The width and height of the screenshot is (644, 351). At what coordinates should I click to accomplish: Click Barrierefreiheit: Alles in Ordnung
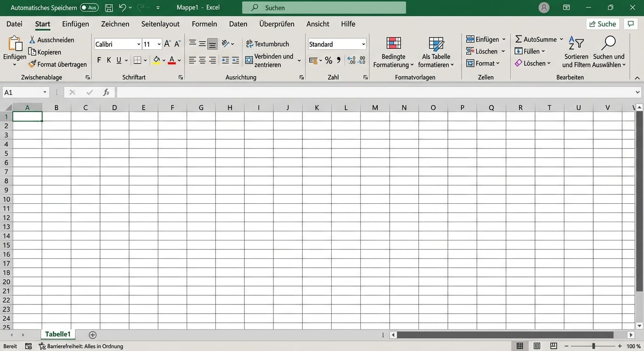81,346
